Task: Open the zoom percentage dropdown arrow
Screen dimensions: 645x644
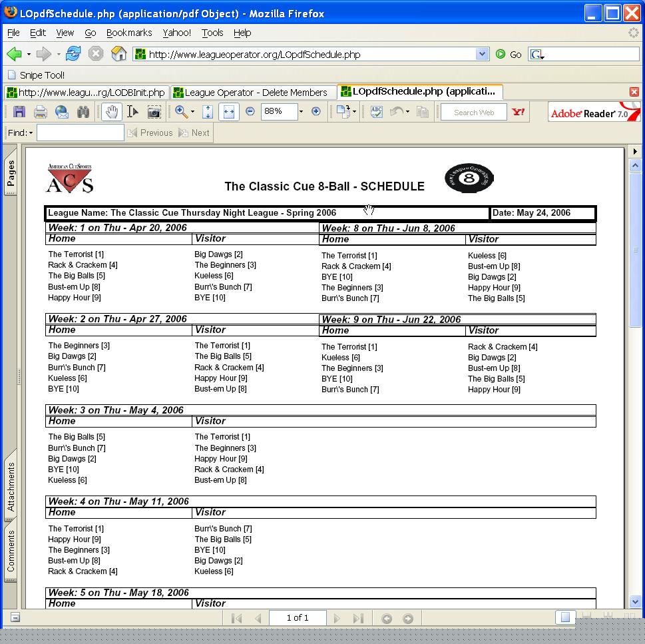Action: (x=301, y=112)
